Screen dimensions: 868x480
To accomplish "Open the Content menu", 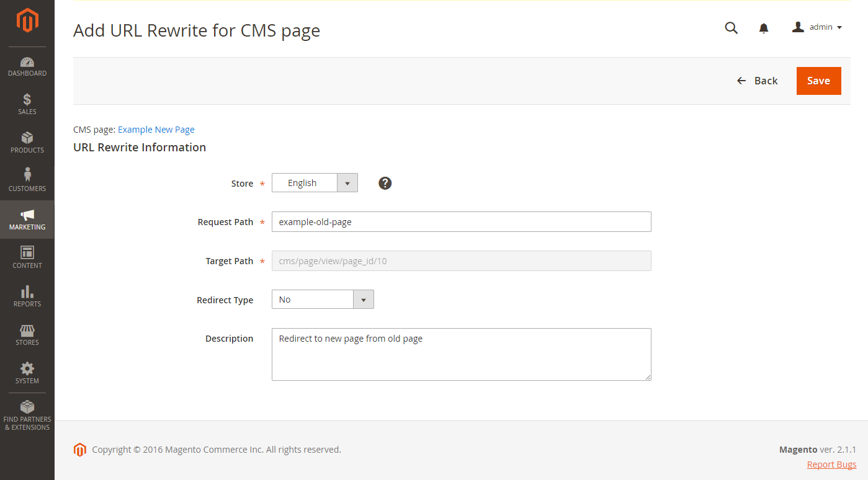I will click(27, 258).
